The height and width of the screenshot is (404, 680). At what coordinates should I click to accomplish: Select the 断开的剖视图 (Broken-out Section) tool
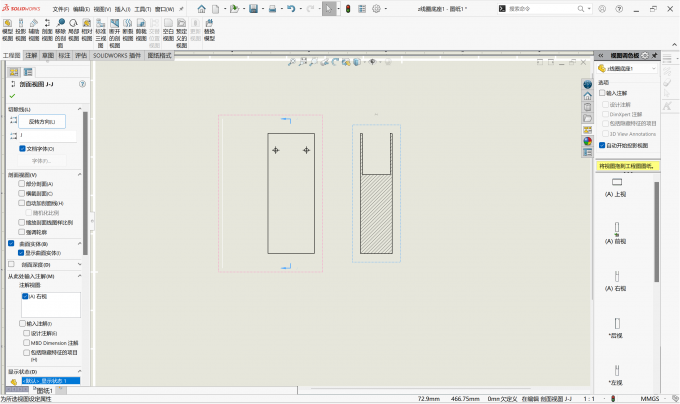click(114, 33)
